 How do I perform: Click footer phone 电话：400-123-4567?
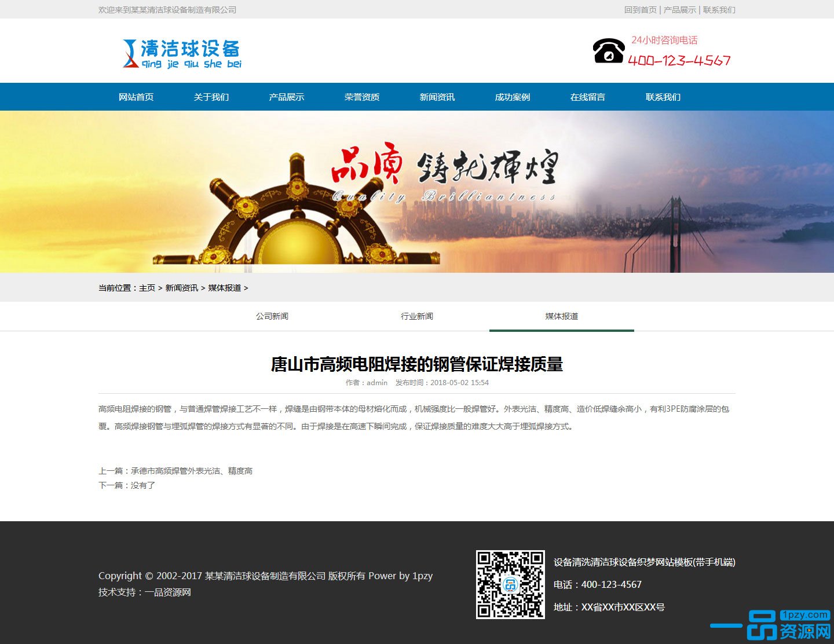[x=598, y=584]
